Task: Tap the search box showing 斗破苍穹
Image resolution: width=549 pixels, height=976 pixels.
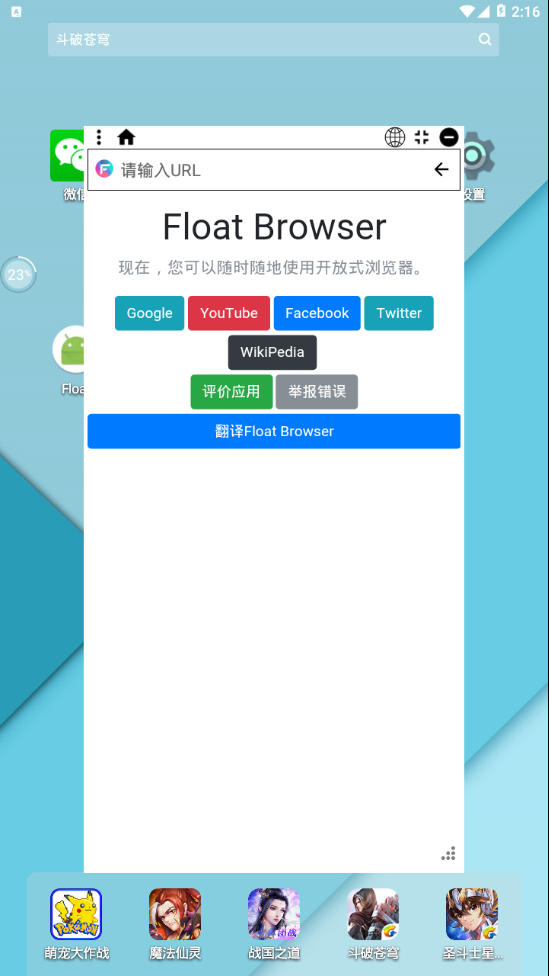Action: (273, 40)
